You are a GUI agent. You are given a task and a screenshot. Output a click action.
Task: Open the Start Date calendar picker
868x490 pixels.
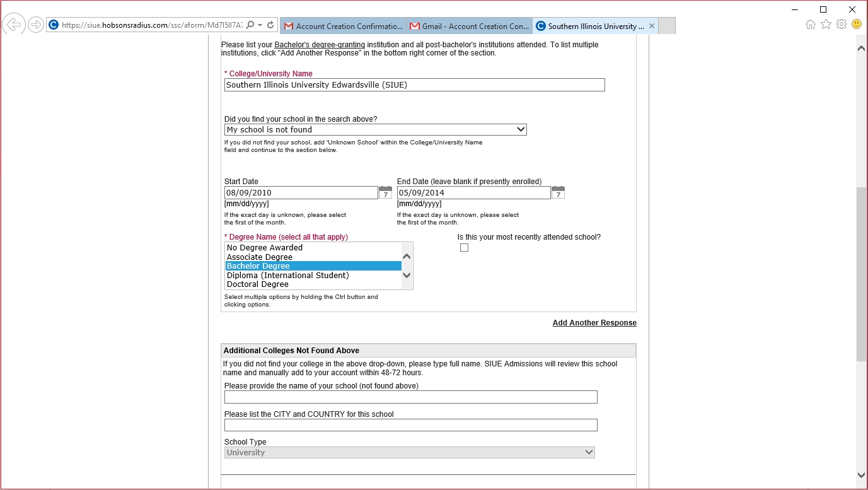pyautogui.click(x=385, y=192)
